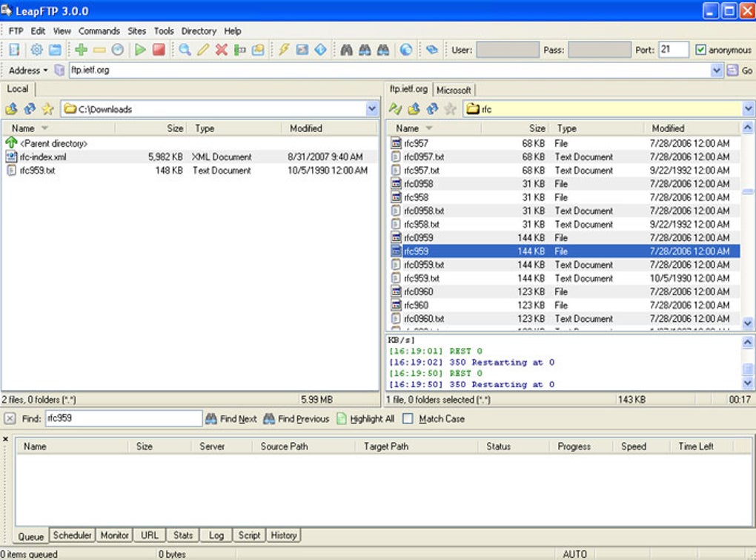This screenshot has height=560, width=756.
Task: Click the dark gray binoculars toolbar icon
Action: tap(346, 50)
